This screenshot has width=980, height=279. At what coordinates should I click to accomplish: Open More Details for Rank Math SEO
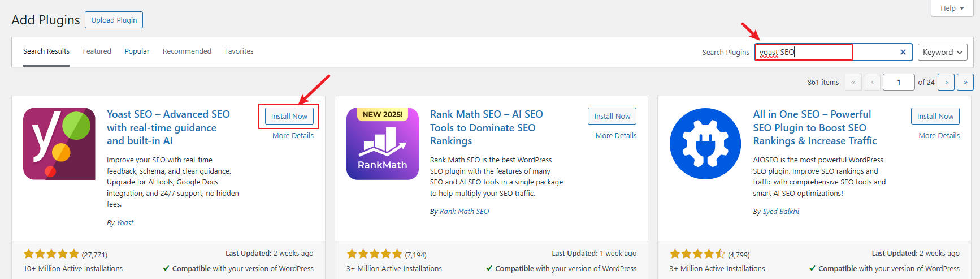616,136
